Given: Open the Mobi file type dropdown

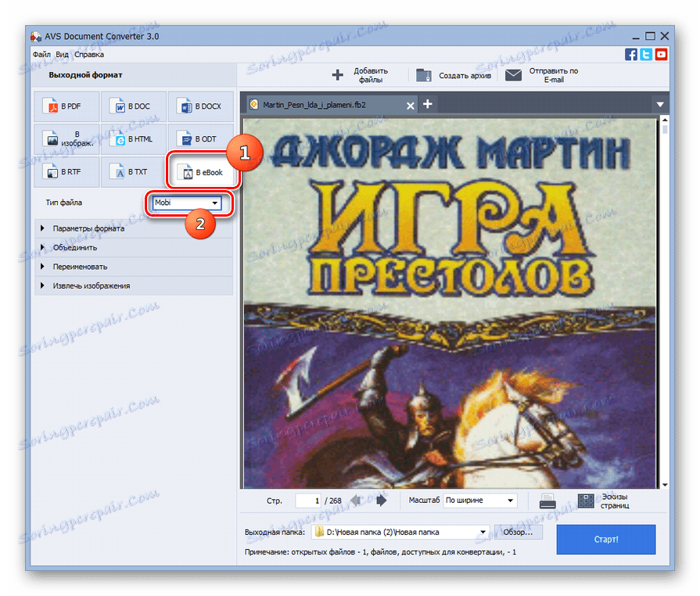Looking at the screenshot, I should tap(186, 203).
